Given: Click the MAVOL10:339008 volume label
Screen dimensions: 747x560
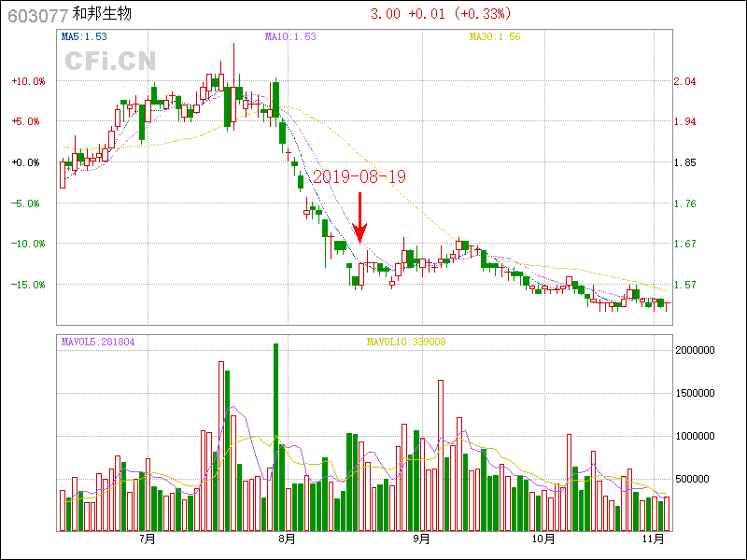Looking at the screenshot, I should tap(406, 343).
